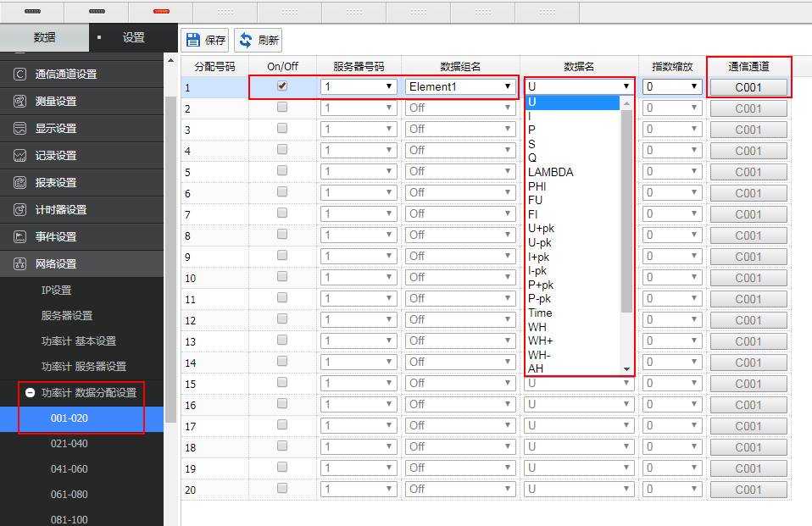
Task: Expand the 指数缩放 dropdown in row 1
Action: click(x=671, y=86)
